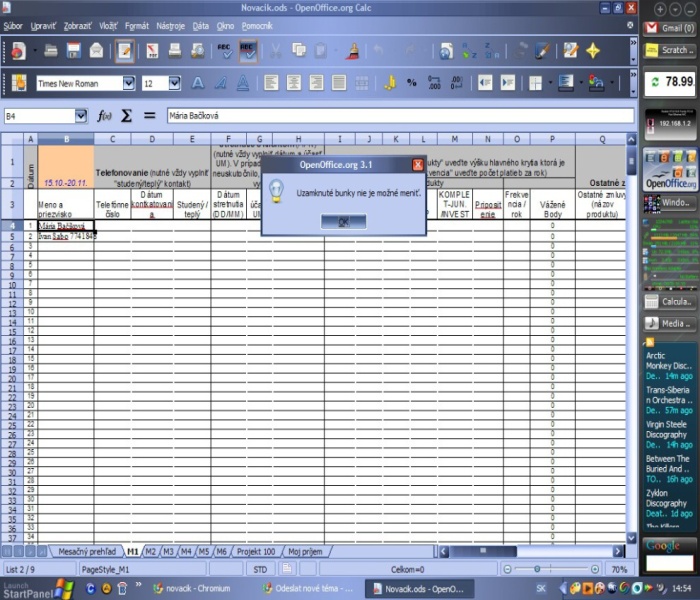
Task: Open Font Color dropdown arrow
Action: (x=612, y=83)
